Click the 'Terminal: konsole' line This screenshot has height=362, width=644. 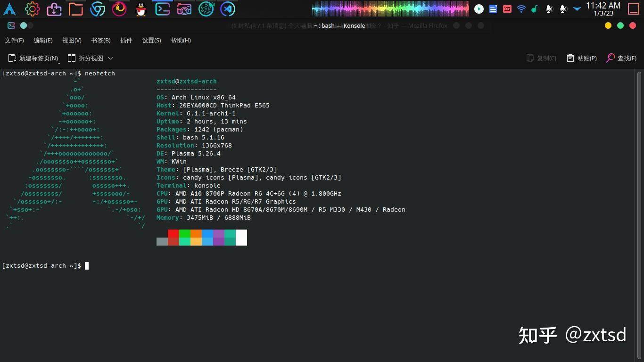click(x=189, y=186)
